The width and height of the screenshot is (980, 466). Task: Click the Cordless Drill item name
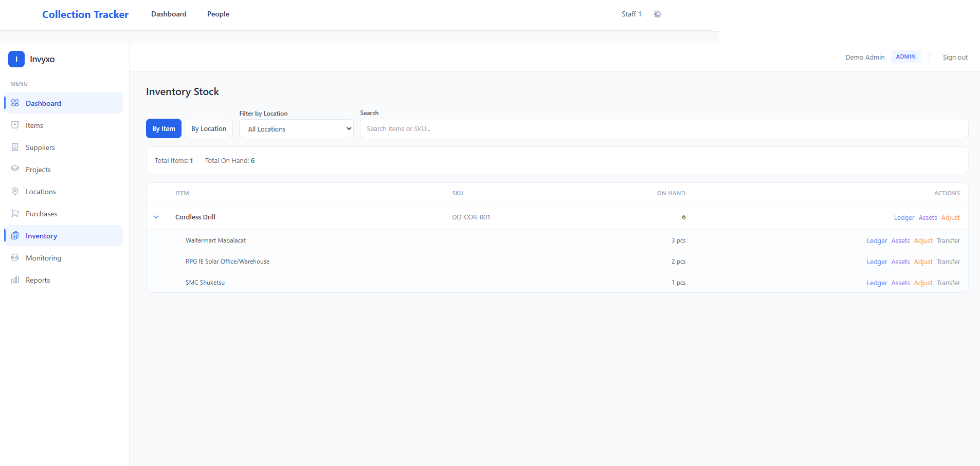[x=195, y=217]
